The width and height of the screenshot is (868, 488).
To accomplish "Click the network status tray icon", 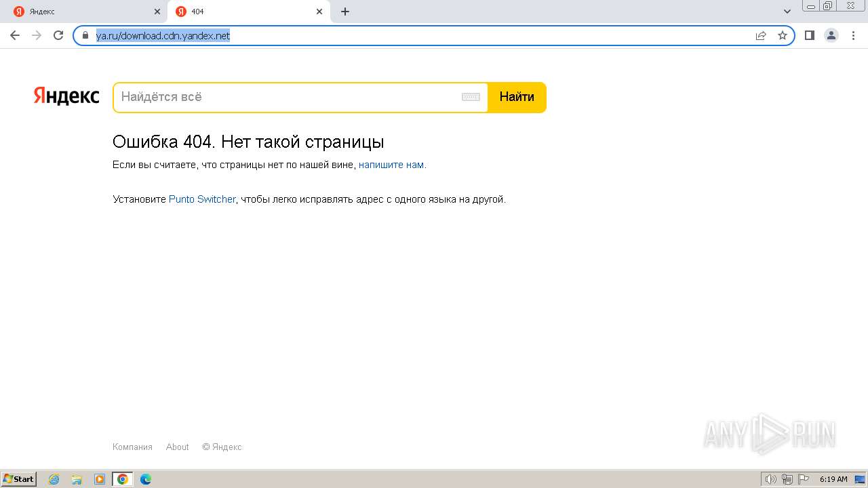I will click(787, 479).
